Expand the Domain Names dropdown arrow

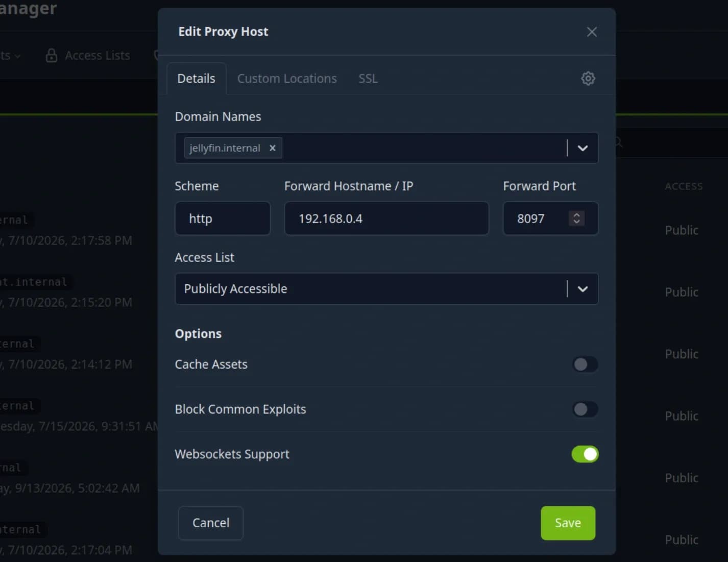pos(583,148)
